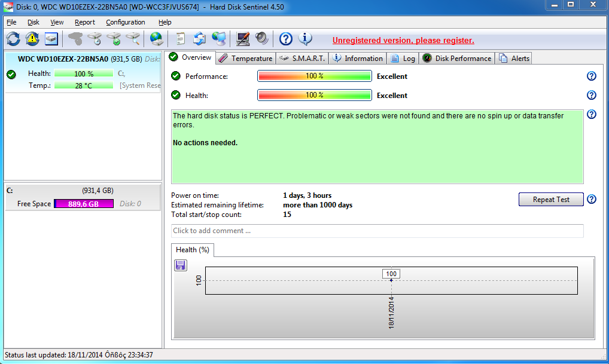Click the magenta Free Space 889,6 GB bar

click(x=84, y=204)
